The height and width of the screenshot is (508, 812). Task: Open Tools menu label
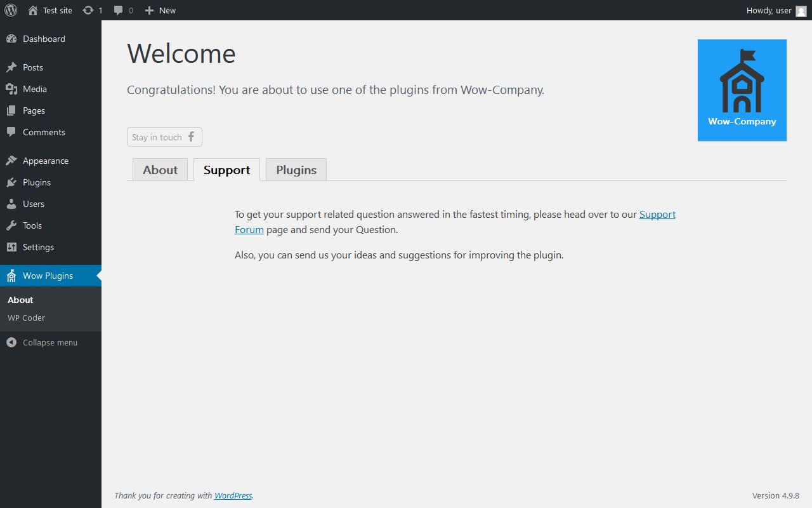[x=32, y=225]
